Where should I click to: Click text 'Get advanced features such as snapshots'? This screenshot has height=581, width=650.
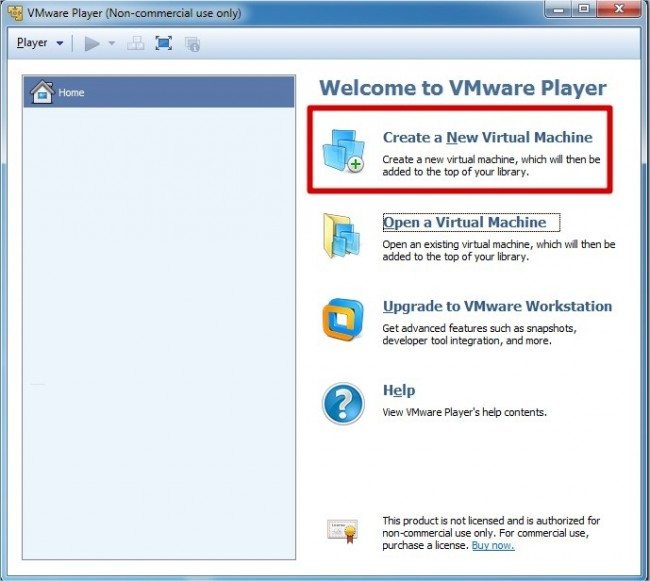pos(479,328)
